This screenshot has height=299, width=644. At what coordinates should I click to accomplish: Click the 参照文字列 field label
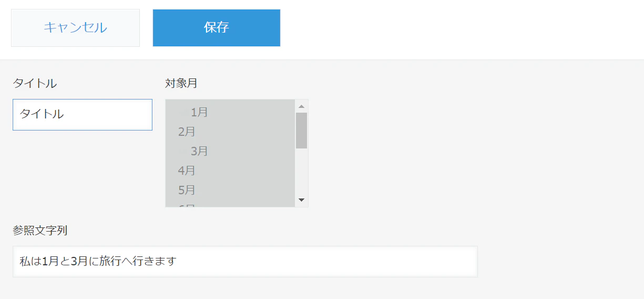click(40, 230)
